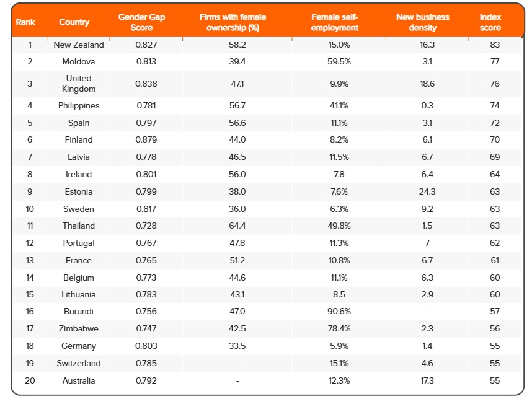Click Firms with female ownership header

click(237, 22)
